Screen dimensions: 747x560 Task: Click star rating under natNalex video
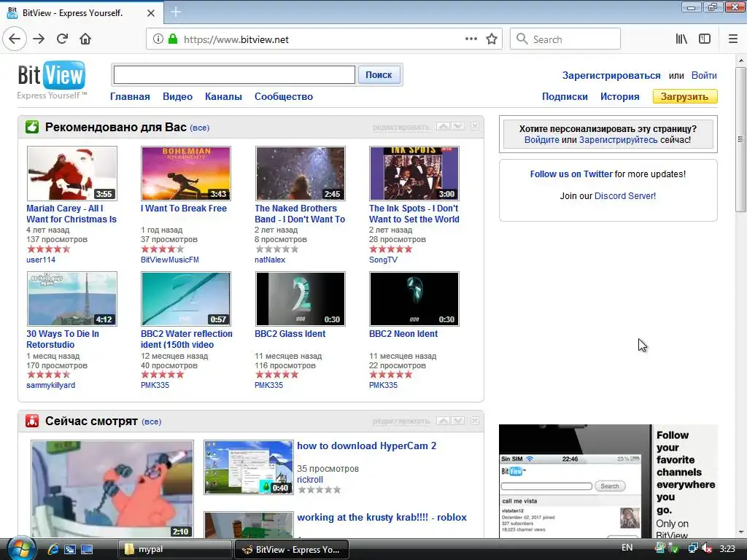pos(276,249)
